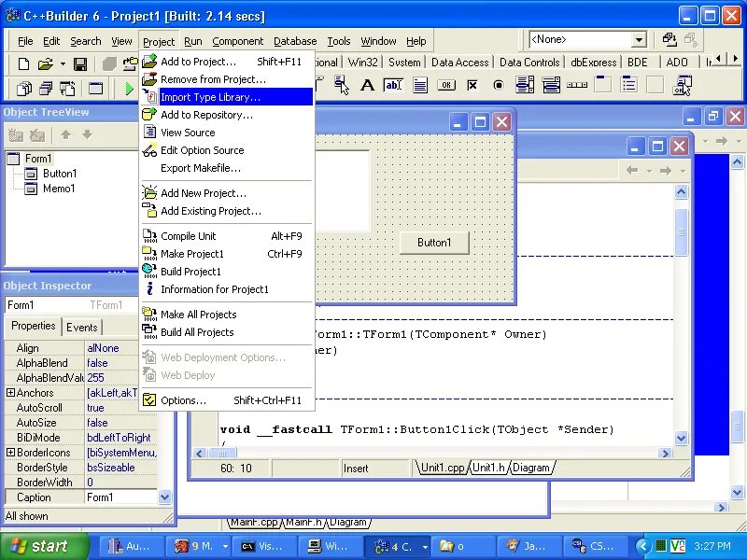Open the <None> desktop combo box dropdown
The width and height of the screenshot is (747, 560).
point(639,40)
